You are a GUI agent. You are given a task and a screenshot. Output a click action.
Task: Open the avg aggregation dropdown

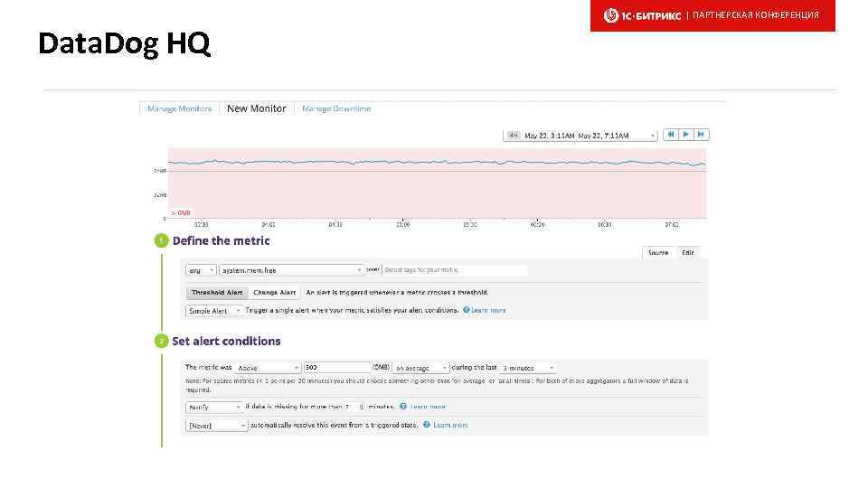click(201, 270)
